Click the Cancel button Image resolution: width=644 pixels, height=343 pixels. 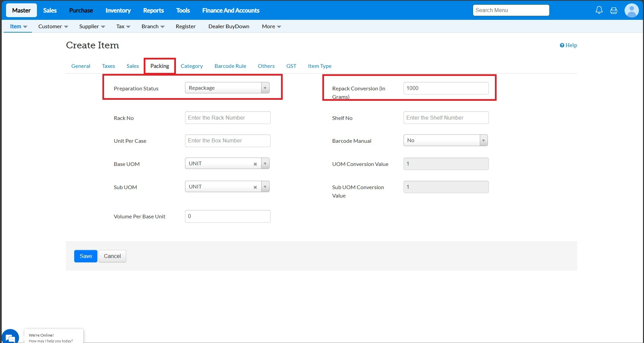tap(112, 256)
